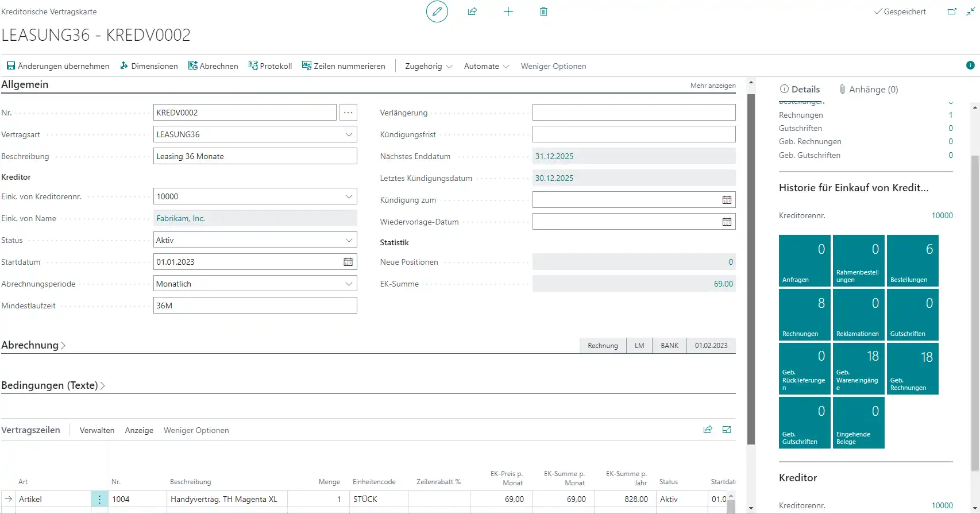Open the Zugehörig menu

(429, 66)
